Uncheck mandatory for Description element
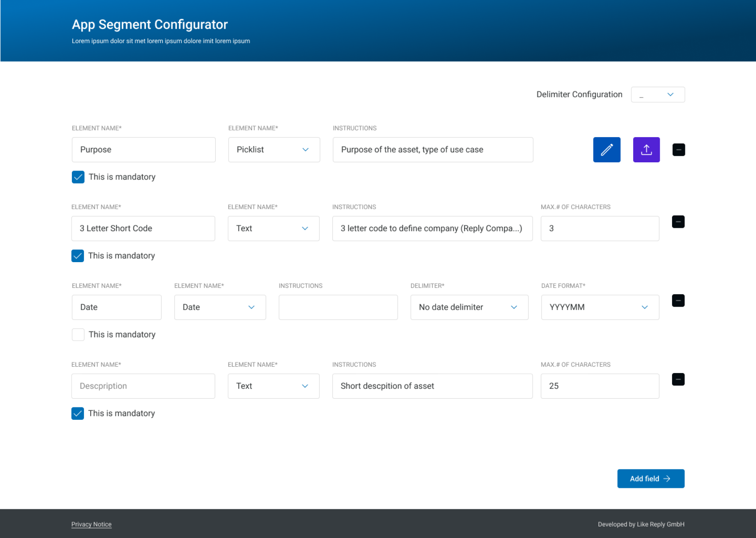 click(x=77, y=413)
